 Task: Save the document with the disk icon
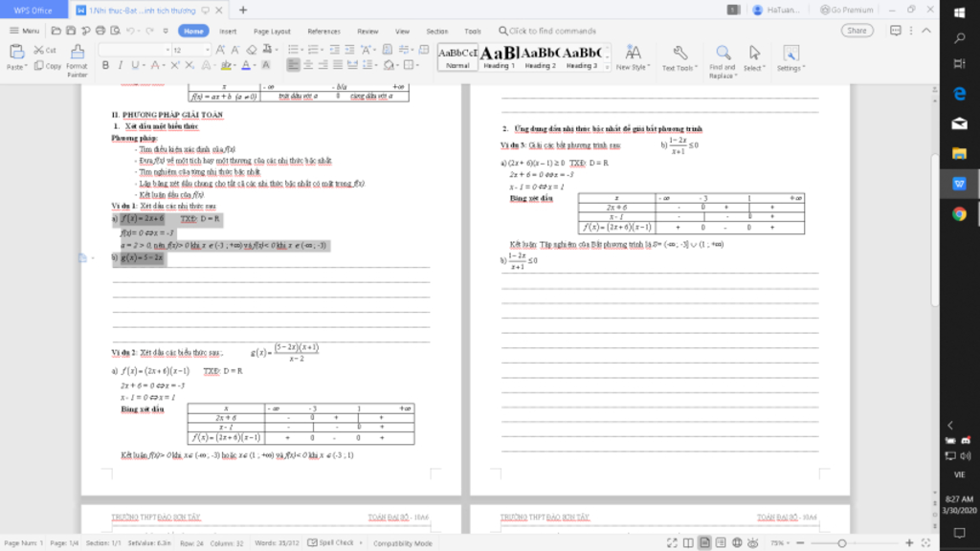[x=71, y=31]
